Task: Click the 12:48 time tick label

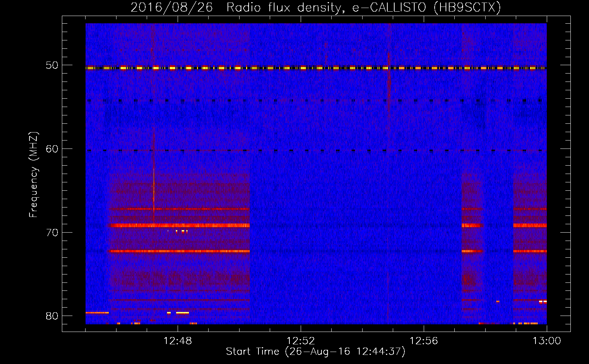Action: (178, 341)
